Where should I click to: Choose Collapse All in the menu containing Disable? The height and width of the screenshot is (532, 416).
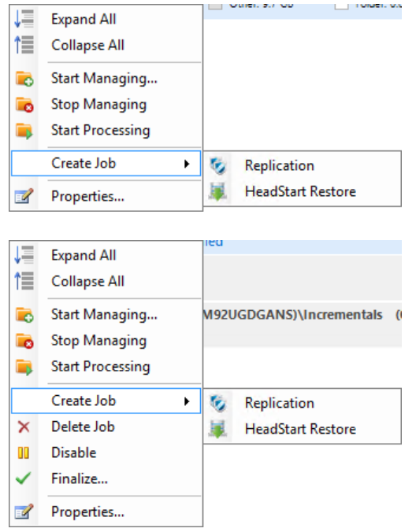click(x=87, y=281)
